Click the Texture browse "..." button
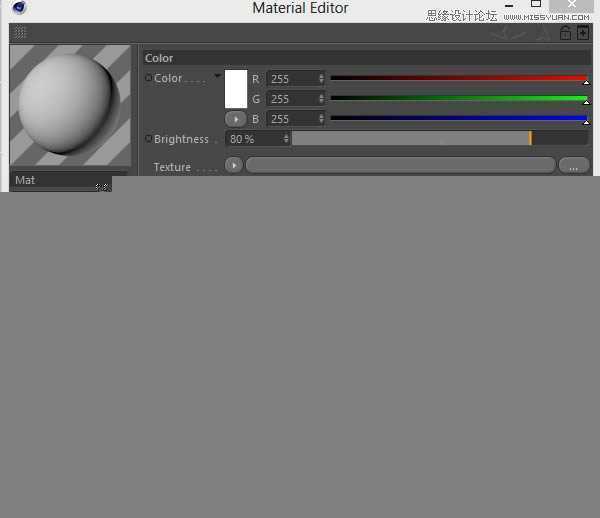The image size is (600, 518). click(x=574, y=165)
